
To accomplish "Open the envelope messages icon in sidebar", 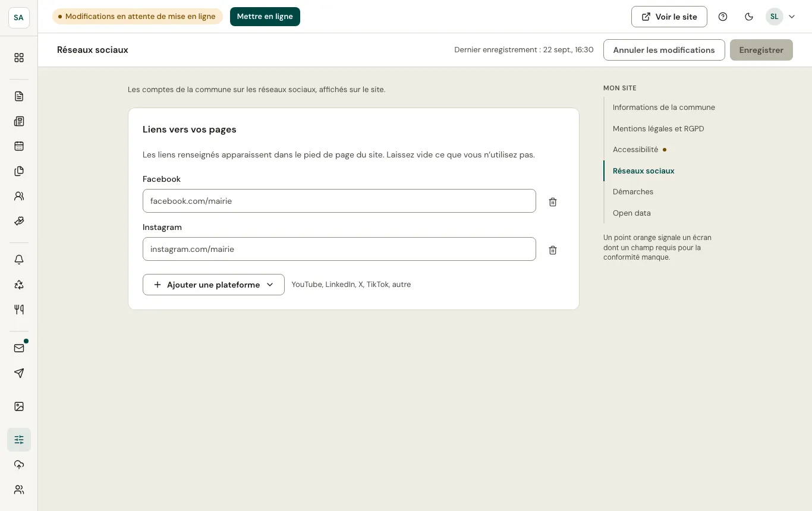I will click(x=19, y=348).
